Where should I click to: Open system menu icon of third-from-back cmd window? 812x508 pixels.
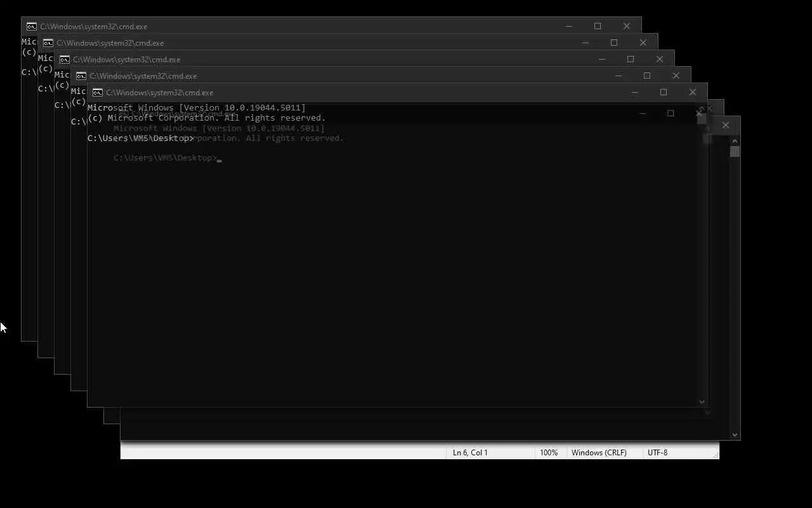tap(64, 60)
